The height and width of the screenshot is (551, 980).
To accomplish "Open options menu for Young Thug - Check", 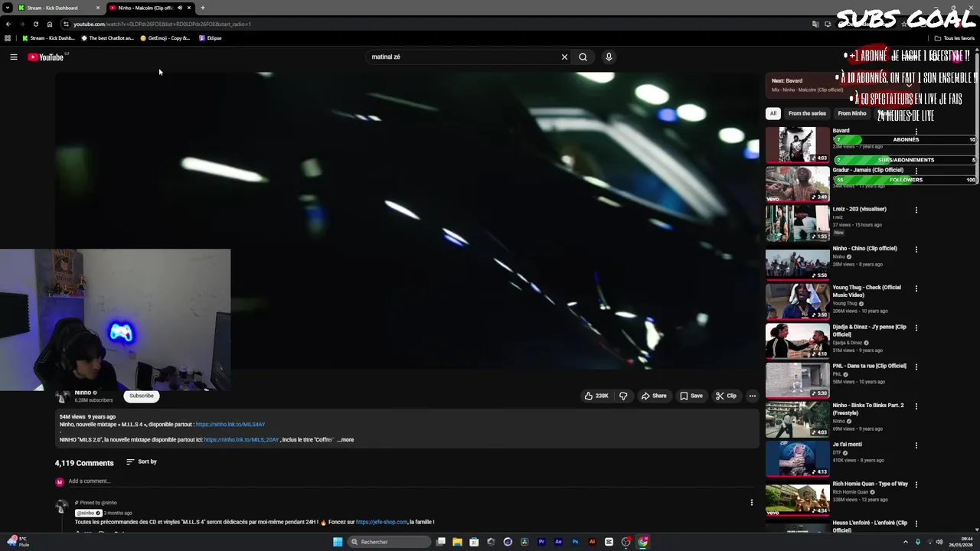I will tap(916, 289).
